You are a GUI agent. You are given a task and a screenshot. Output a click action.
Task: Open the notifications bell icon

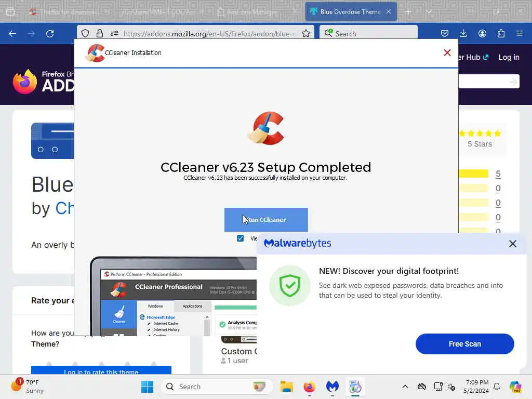(497, 387)
